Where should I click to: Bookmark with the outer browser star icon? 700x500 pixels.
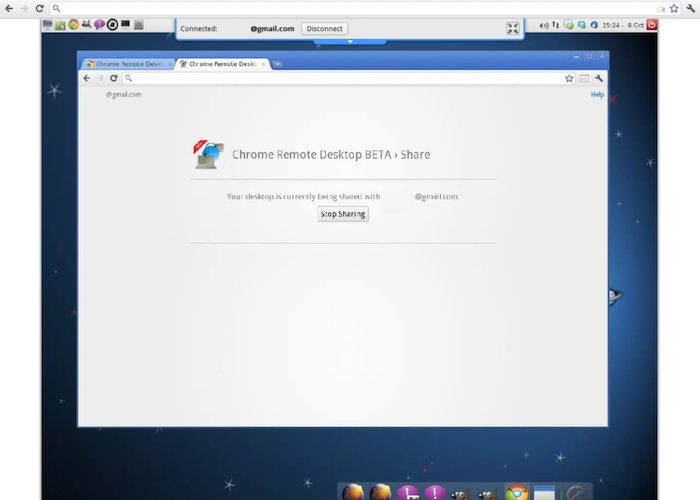click(674, 8)
